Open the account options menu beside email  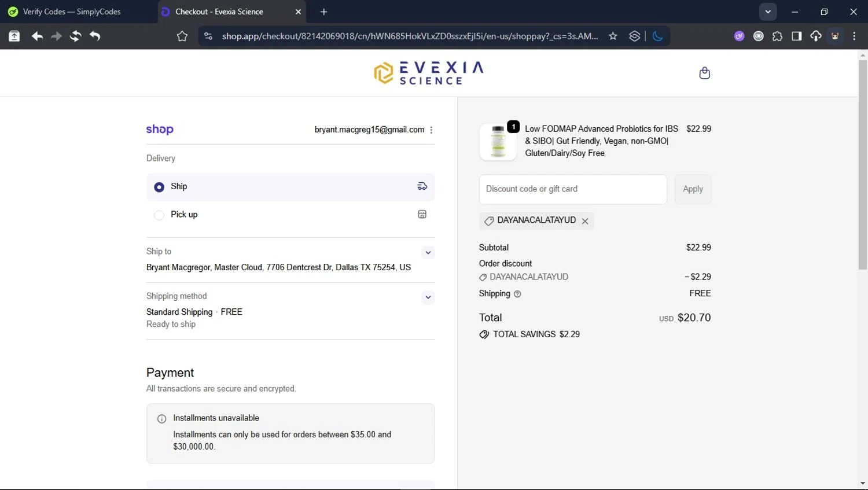tap(431, 130)
